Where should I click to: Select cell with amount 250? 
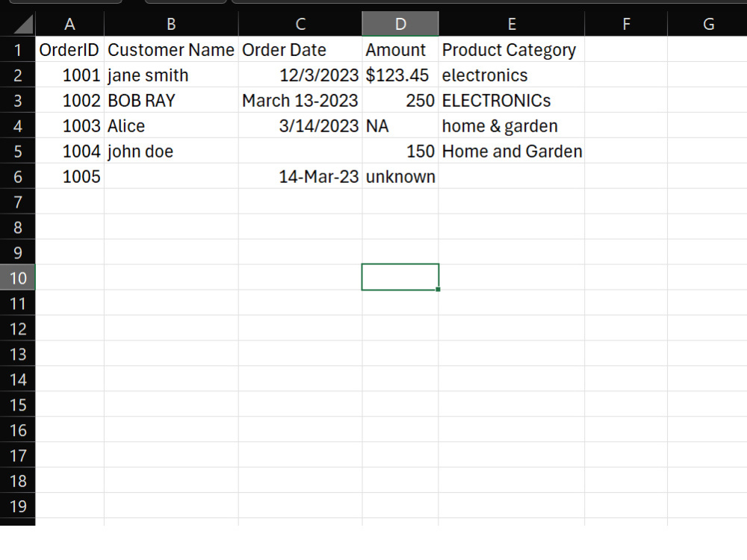(400, 100)
